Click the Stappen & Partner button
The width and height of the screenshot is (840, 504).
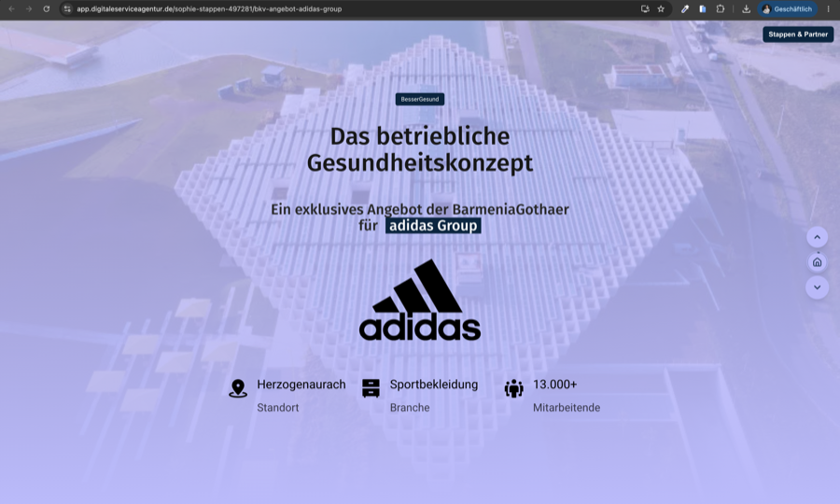pyautogui.click(x=798, y=35)
